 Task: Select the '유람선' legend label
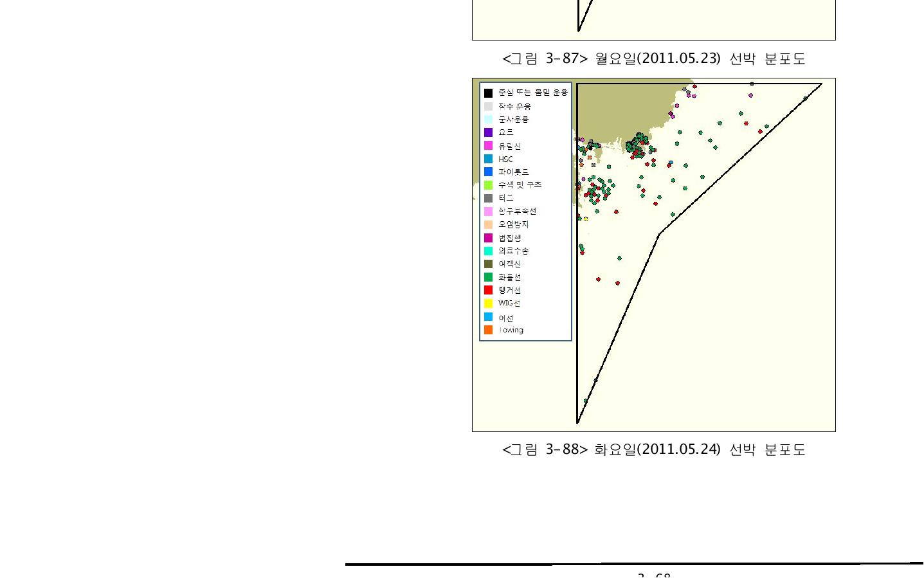pos(510,147)
